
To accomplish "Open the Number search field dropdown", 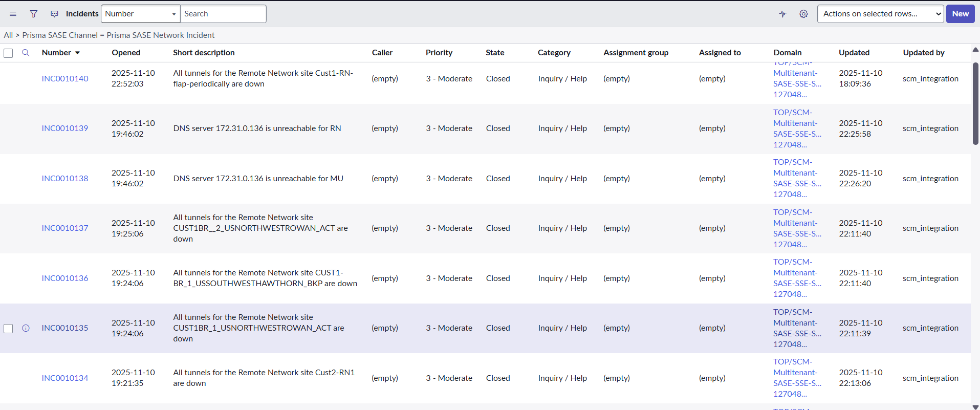I will pos(140,14).
